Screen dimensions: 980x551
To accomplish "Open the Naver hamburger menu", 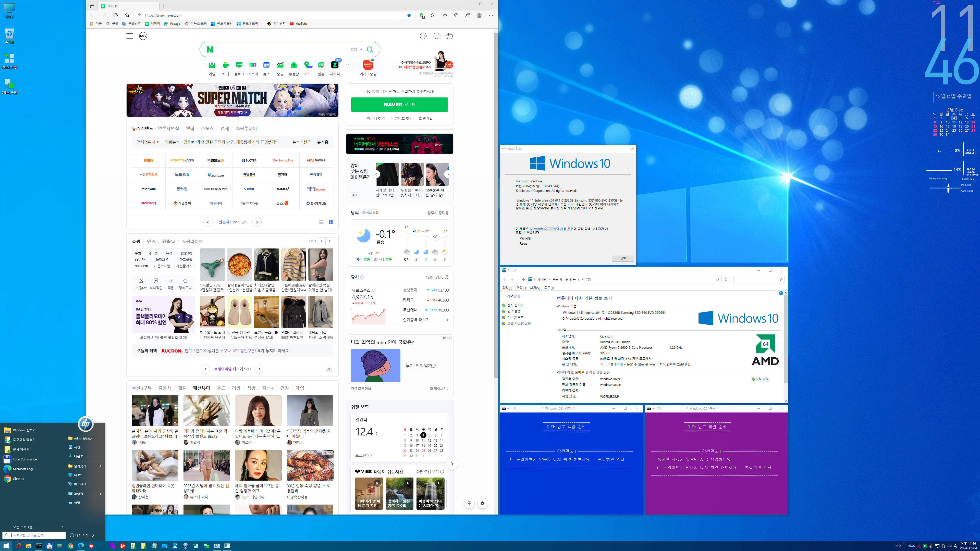I will coord(129,36).
